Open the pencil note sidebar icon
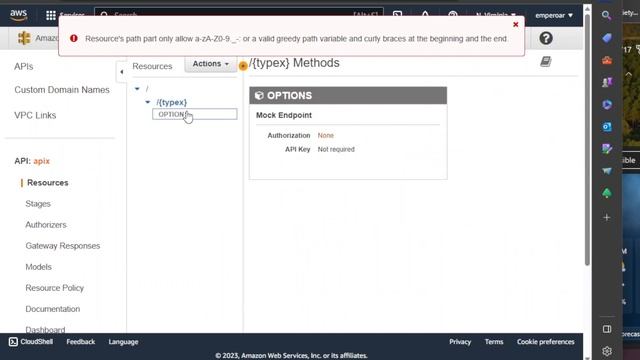 point(607,149)
